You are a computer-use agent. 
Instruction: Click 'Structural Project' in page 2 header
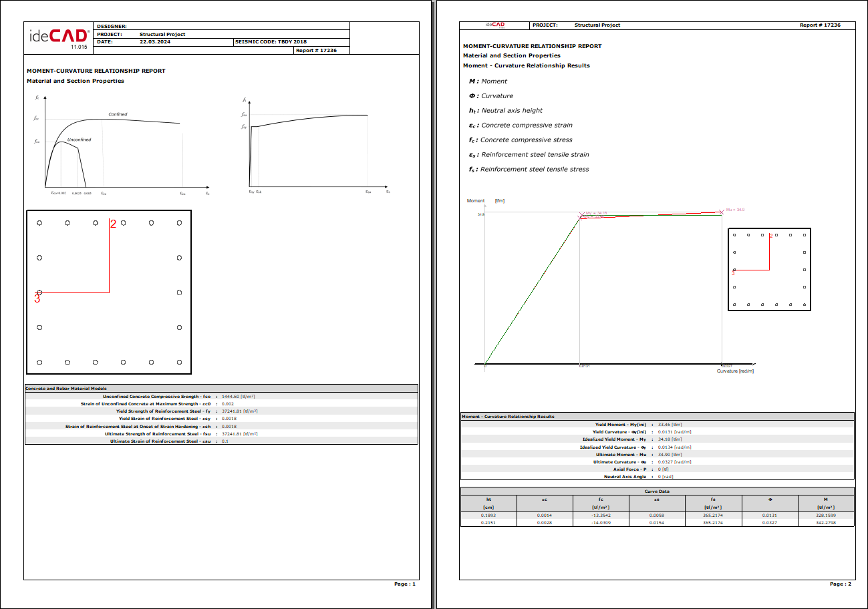pos(597,25)
